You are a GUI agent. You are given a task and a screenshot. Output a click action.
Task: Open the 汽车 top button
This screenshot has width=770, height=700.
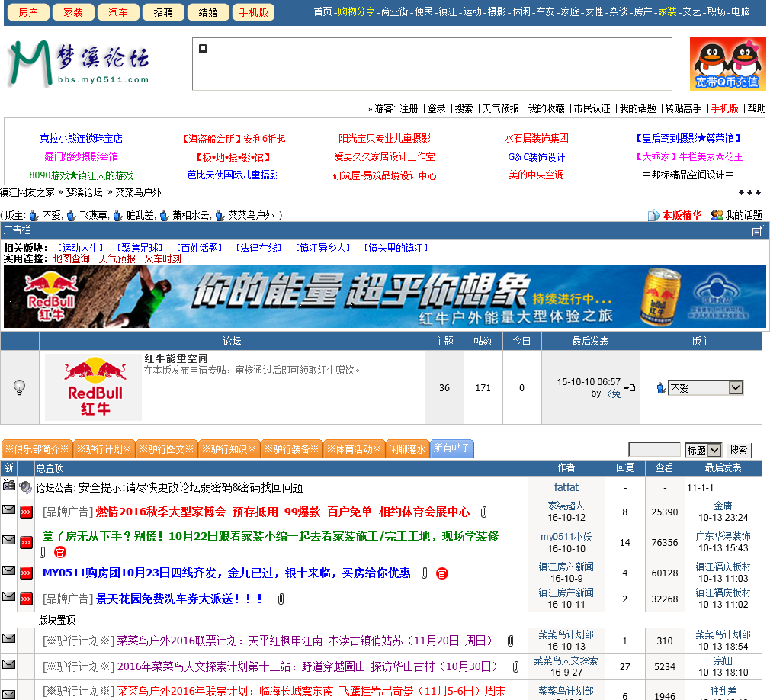[x=118, y=12]
